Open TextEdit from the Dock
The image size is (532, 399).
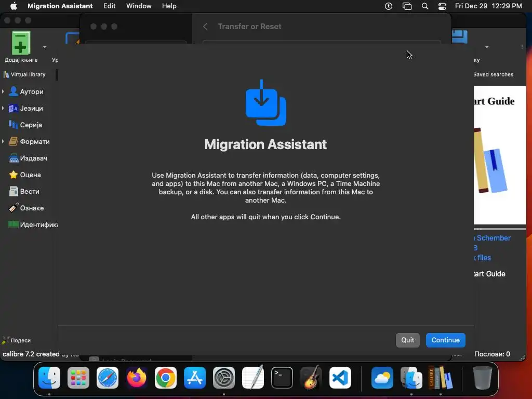tap(253, 378)
